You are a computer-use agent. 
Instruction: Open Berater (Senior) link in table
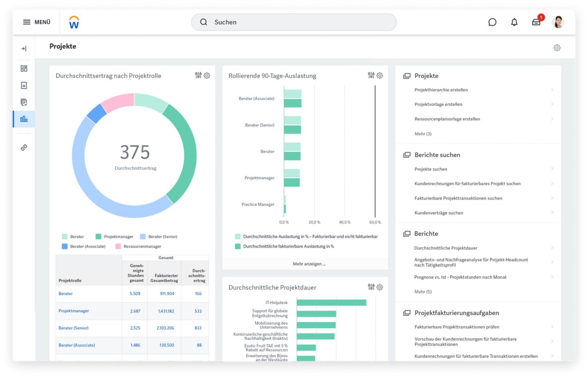[73, 328]
